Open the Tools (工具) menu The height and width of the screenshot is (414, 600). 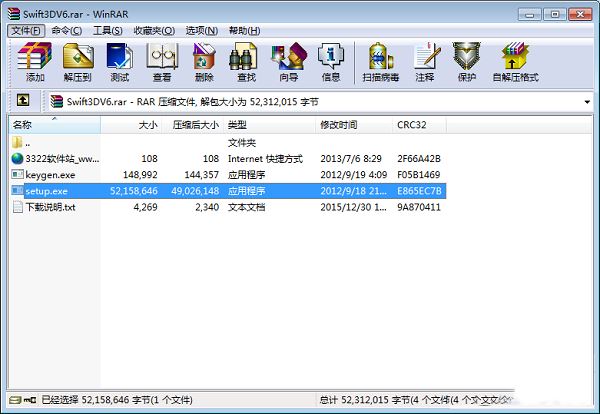point(108,31)
